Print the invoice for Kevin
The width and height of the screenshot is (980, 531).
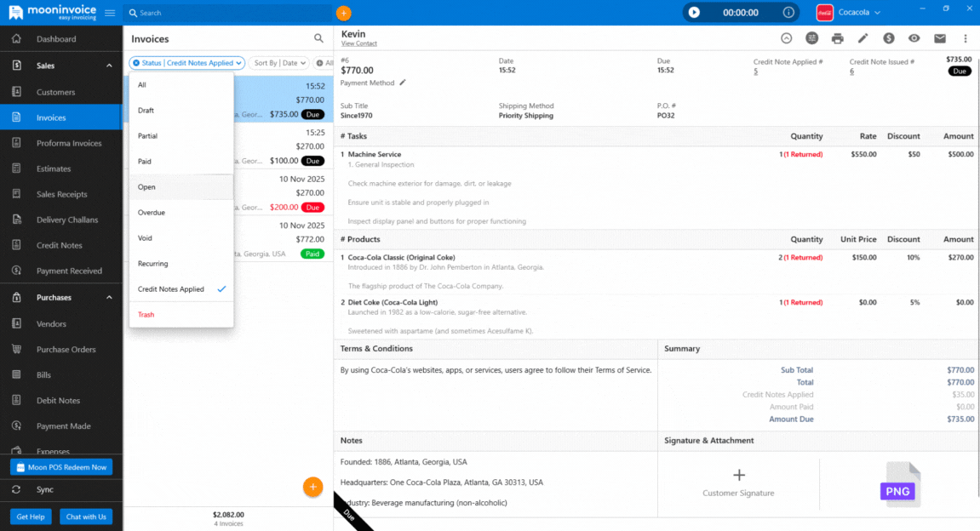coord(837,38)
